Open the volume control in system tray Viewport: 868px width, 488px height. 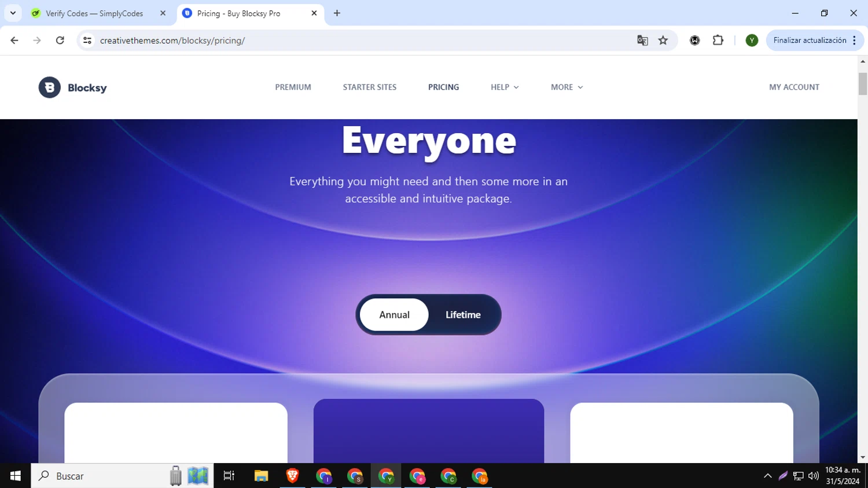814,476
